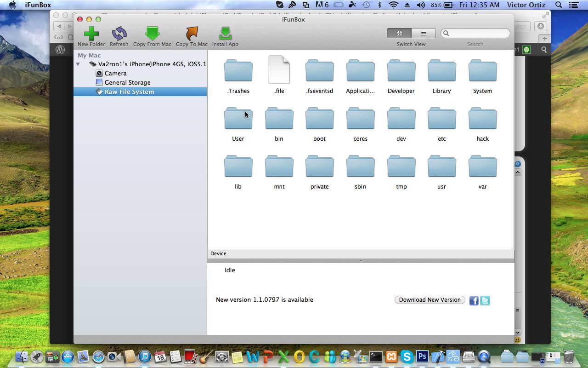Open the Twitter link icon
Screen dimensions: 588x368
tap(485, 300)
